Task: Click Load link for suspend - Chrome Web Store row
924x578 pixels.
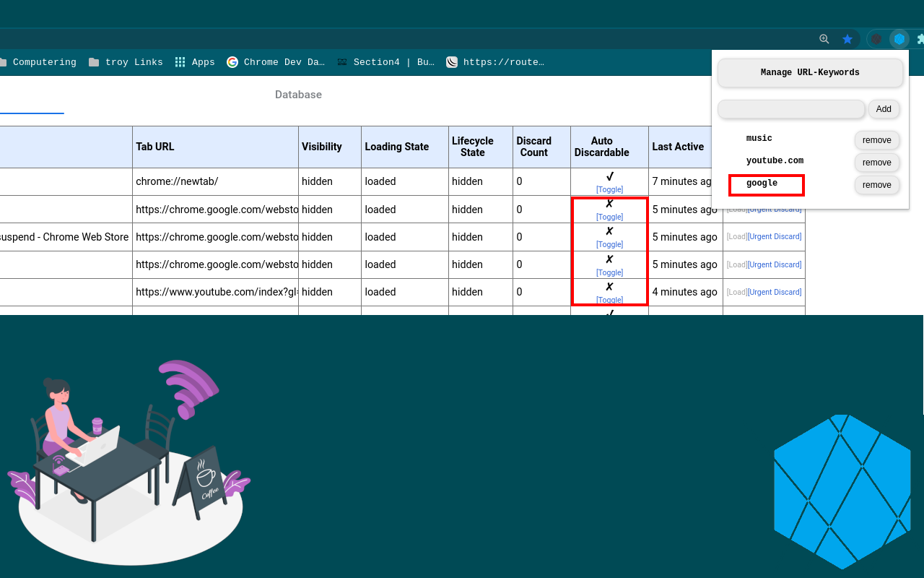Action: [x=737, y=237]
